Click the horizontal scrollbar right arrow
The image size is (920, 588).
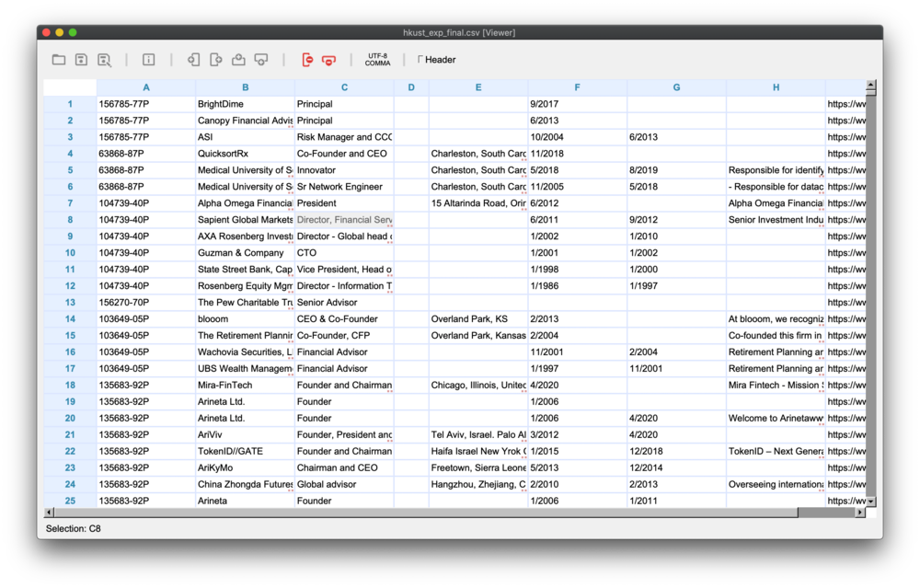click(x=860, y=513)
